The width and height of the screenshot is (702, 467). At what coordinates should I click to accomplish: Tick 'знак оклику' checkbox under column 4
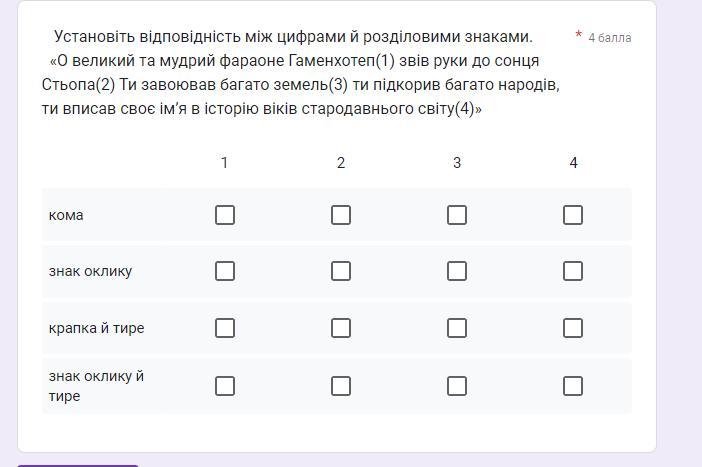pyautogui.click(x=573, y=271)
